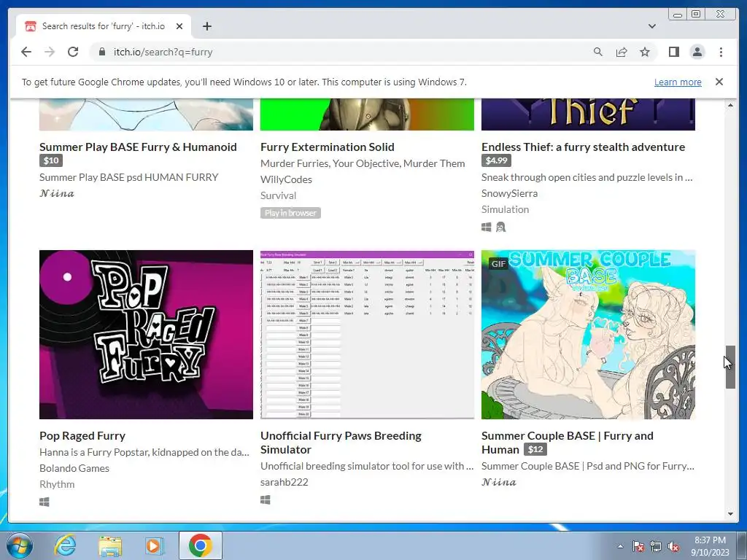Click the scrollbar down arrow
The width and height of the screenshot is (747, 560).
730,514
